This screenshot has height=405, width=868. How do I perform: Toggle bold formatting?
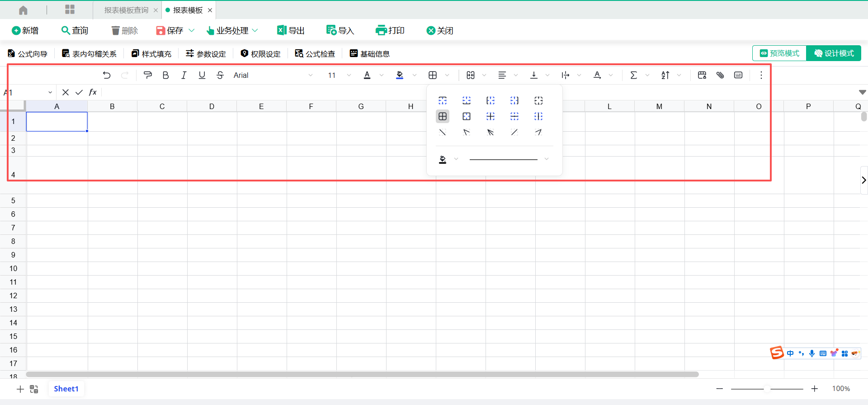(165, 75)
